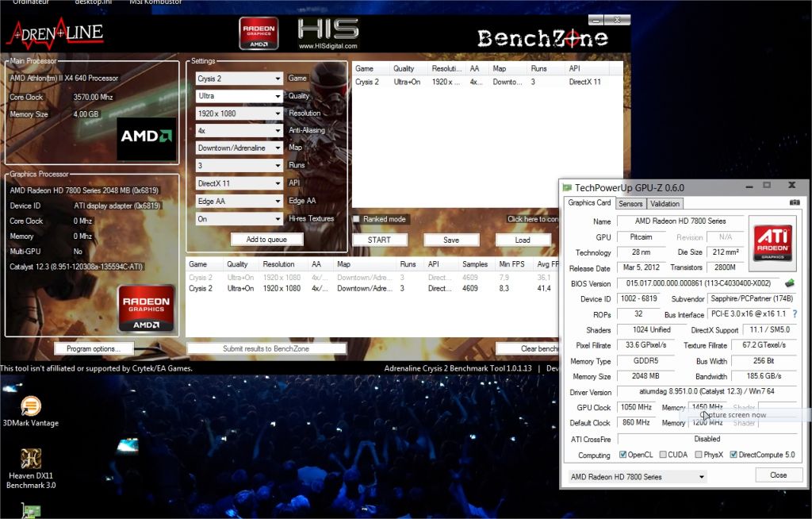Viewport: 812px width, 519px height.
Task: Click the GPU field showing Pitcairn
Action: pyautogui.click(x=641, y=237)
